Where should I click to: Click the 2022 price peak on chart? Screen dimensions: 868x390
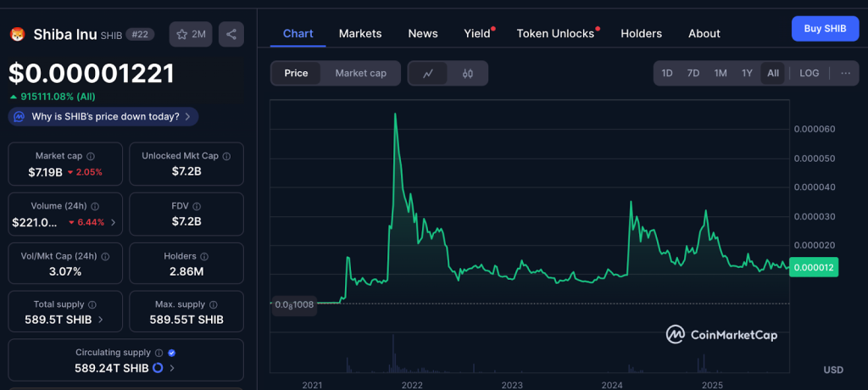395,114
